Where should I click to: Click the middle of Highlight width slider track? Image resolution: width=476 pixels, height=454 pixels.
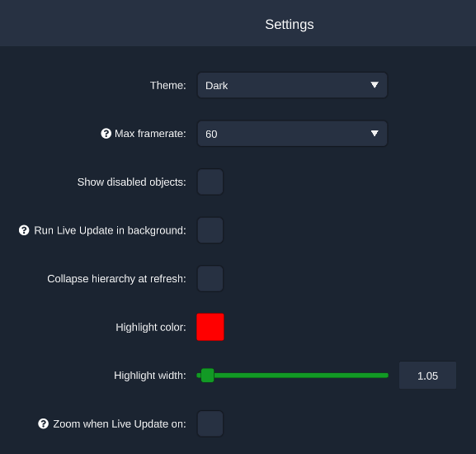click(293, 376)
